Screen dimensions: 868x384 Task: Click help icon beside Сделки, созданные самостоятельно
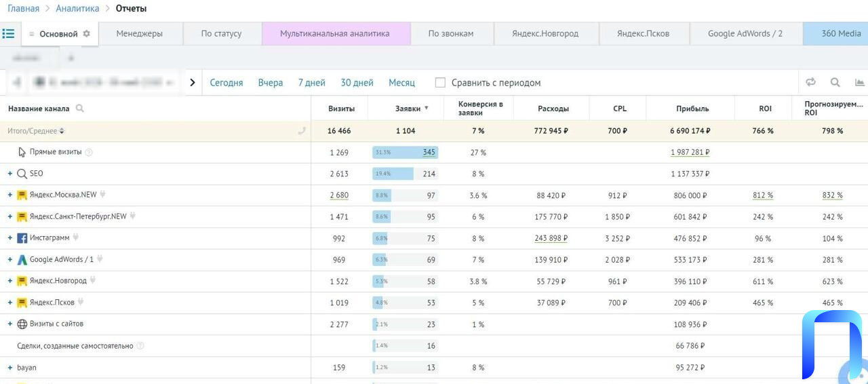(140, 346)
